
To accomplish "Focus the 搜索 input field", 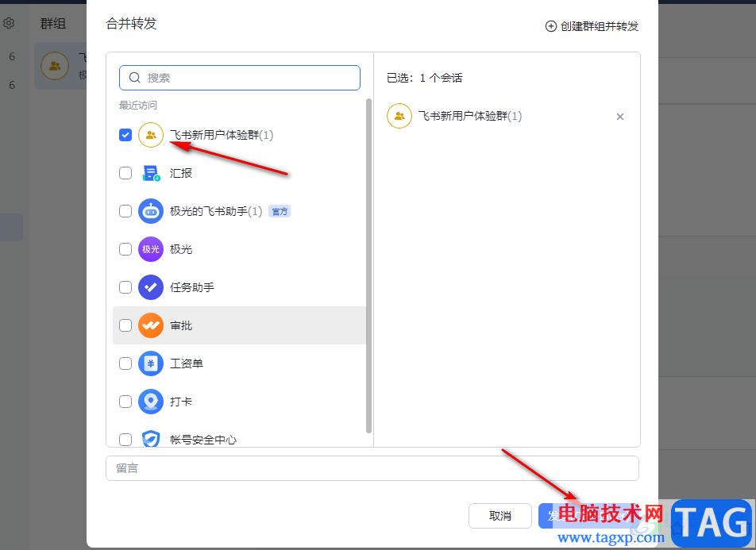I will 240,78.
